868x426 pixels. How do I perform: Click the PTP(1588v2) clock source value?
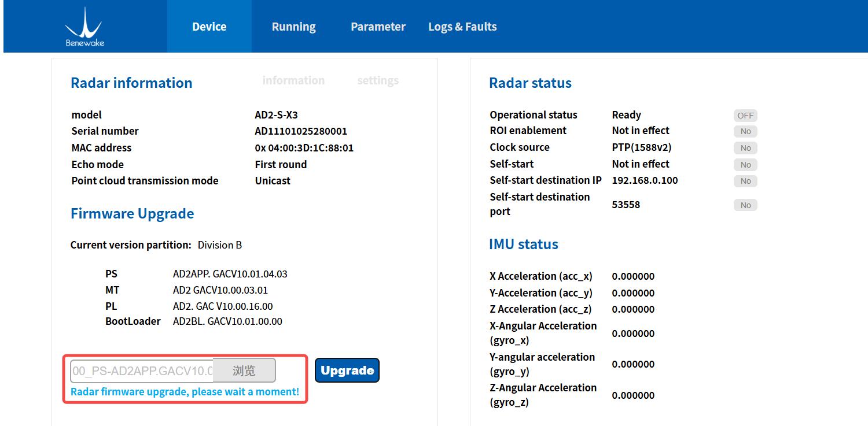(642, 147)
